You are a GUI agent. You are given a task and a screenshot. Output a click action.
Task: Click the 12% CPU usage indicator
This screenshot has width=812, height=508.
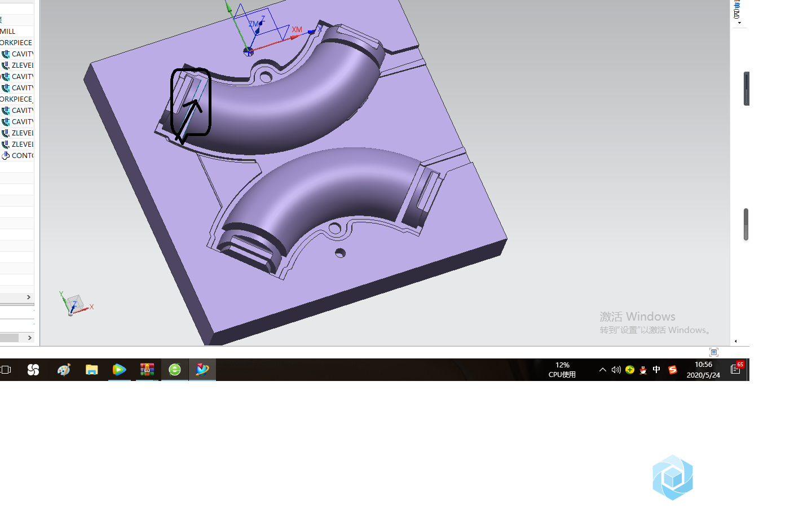[x=562, y=370]
